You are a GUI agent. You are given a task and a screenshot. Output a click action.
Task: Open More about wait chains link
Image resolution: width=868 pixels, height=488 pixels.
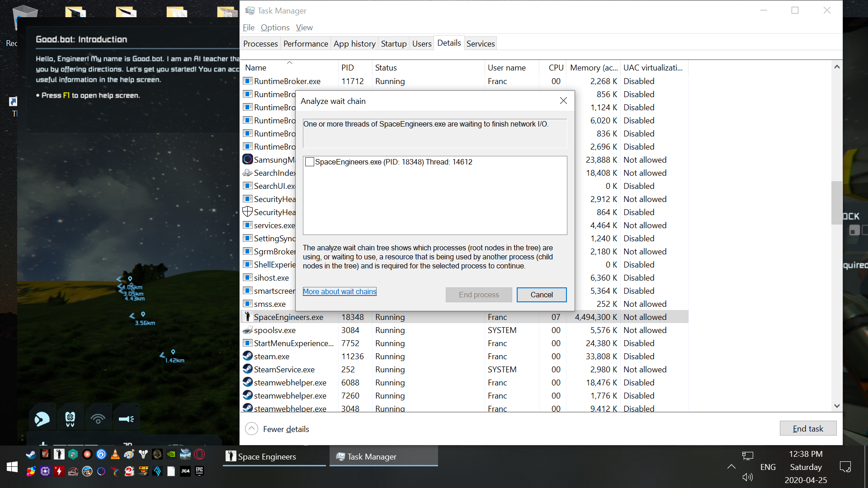pos(340,291)
